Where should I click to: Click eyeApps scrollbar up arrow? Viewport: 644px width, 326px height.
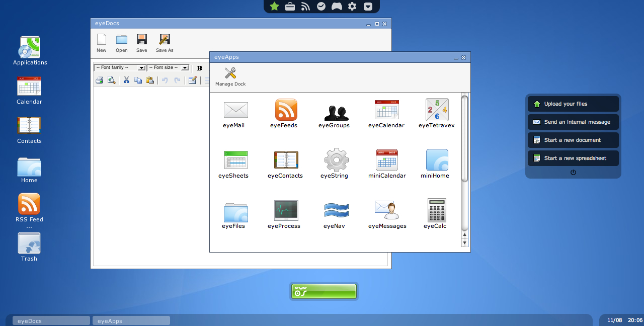(464, 235)
